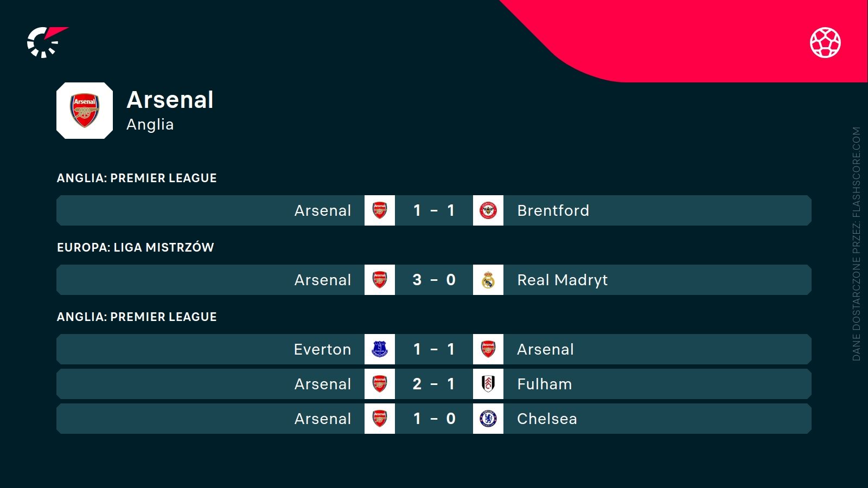Click the Arsenal badge beside Everton score
The height and width of the screenshot is (488, 868).
pos(488,349)
